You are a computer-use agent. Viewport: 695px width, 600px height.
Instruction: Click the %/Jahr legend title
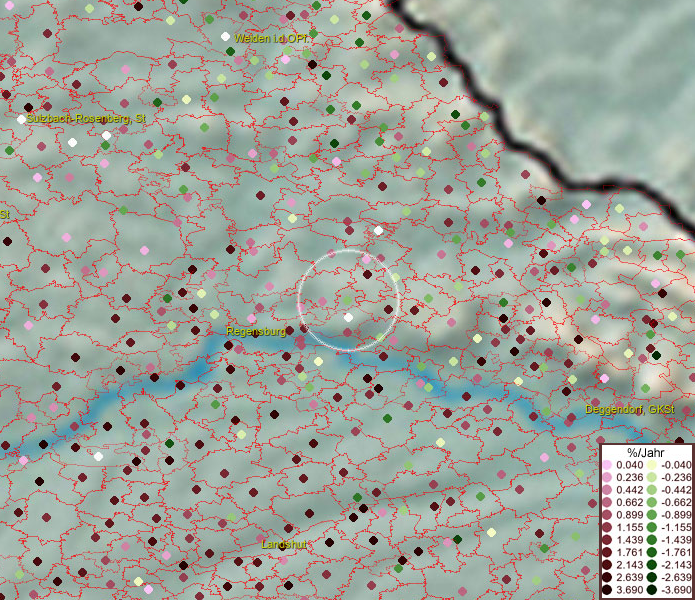(645, 451)
